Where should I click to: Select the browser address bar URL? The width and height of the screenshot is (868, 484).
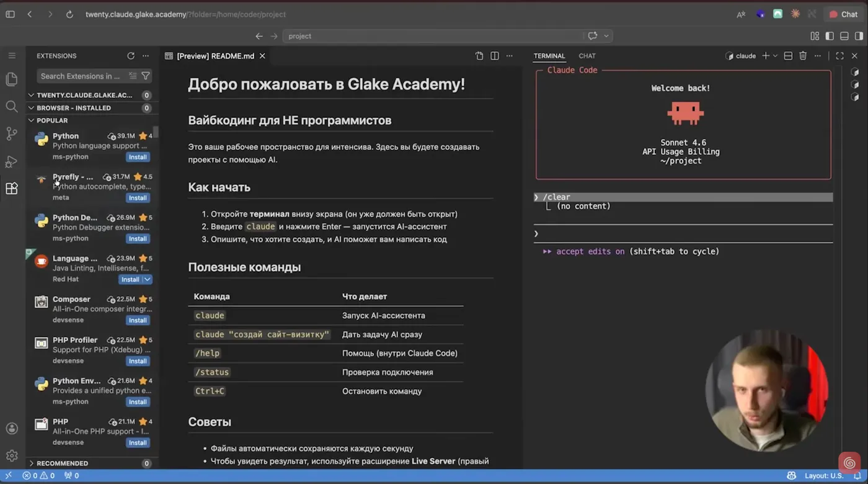pyautogui.click(x=185, y=14)
